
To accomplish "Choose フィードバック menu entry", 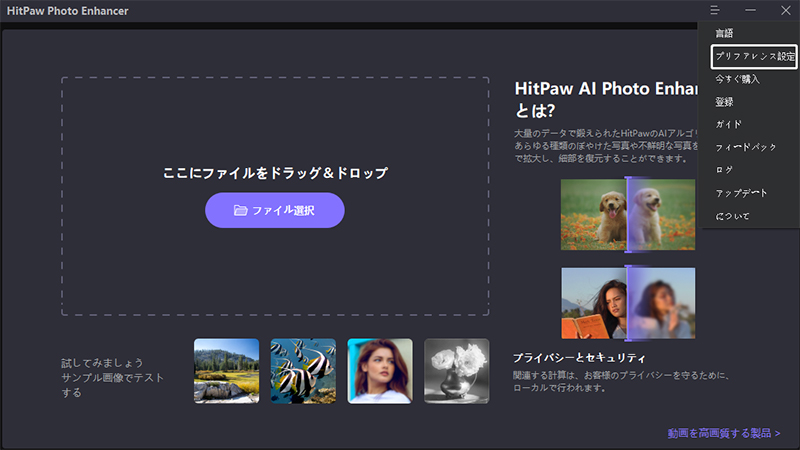I will (x=745, y=147).
